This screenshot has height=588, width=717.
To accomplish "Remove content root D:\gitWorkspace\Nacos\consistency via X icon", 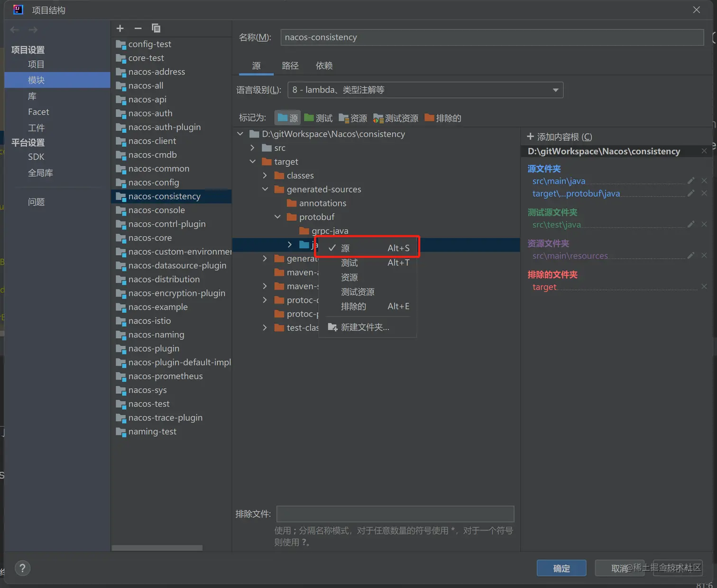I will pos(704,151).
